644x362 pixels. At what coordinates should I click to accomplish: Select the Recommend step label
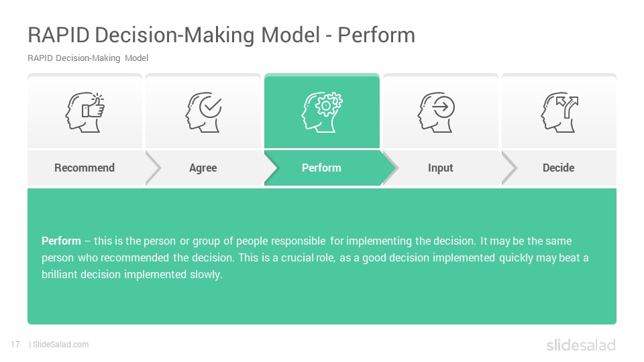[85, 168]
